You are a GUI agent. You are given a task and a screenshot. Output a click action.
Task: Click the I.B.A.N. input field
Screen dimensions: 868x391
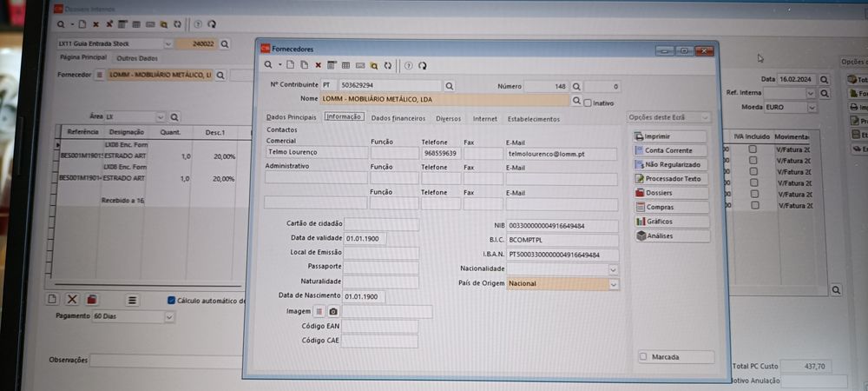[563, 255]
